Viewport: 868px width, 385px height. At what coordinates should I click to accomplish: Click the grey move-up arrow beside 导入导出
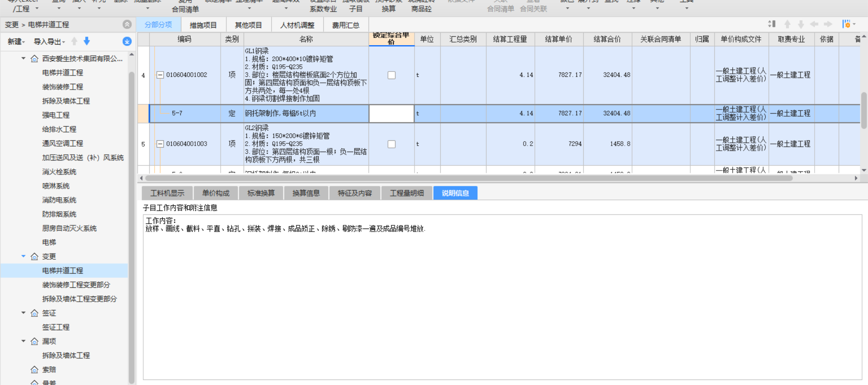pyautogui.click(x=74, y=41)
